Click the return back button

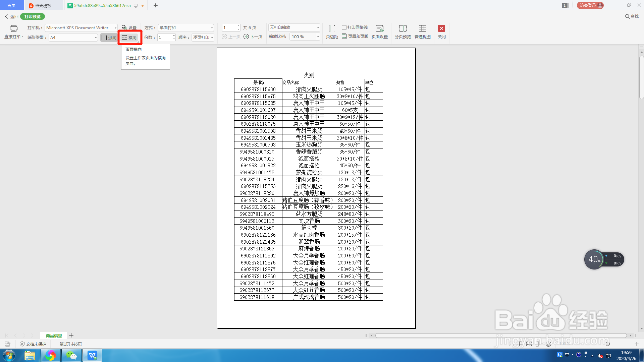click(x=11, y=16)
